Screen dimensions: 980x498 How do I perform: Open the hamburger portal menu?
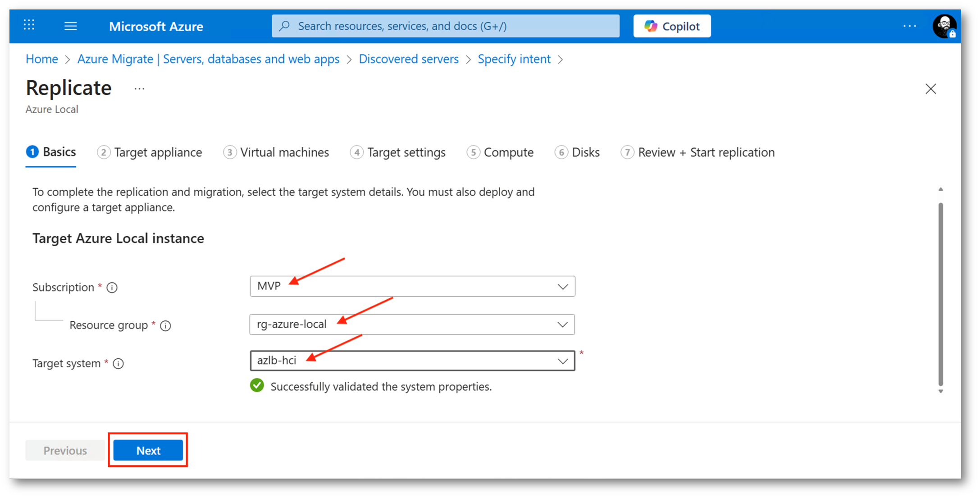[x=70, y=26]
